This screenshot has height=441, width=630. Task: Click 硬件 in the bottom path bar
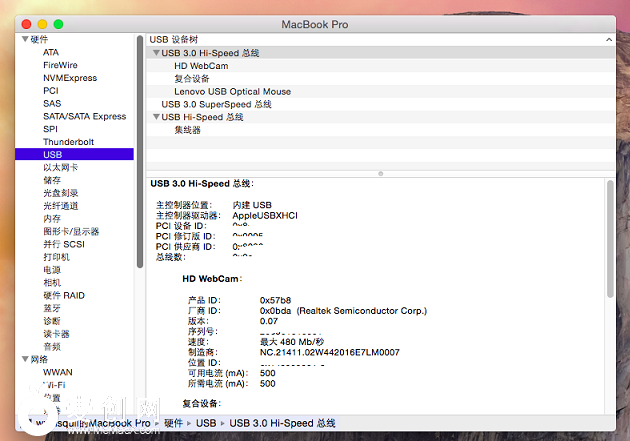(x=174, y=424)
